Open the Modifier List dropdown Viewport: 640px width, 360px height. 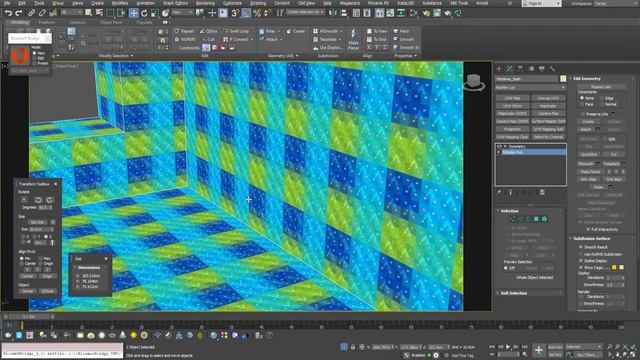[530, 87]
